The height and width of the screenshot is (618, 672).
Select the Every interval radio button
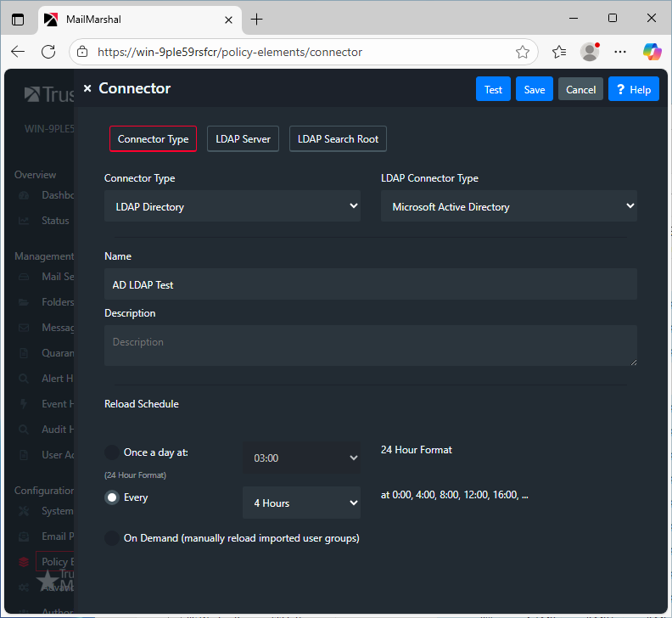112,497
